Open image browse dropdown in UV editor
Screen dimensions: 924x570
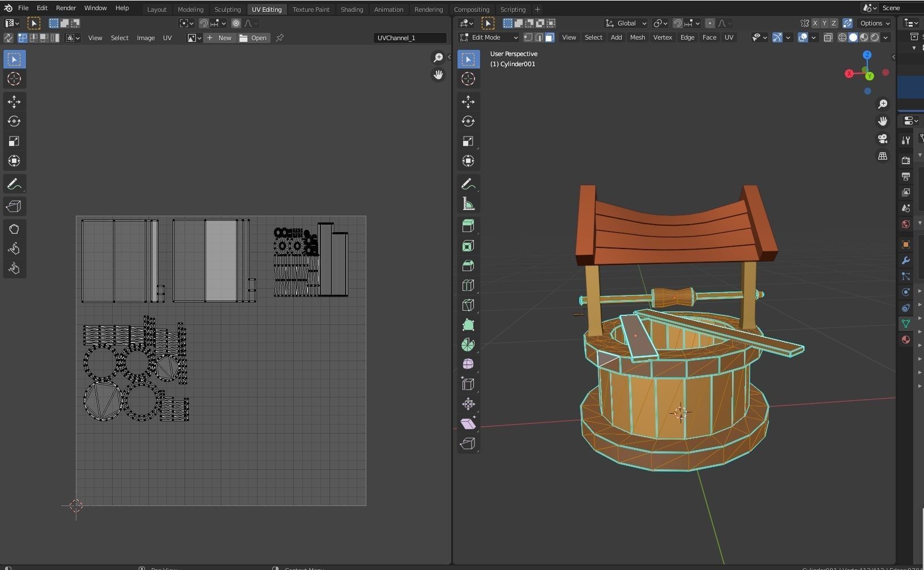tap(194, 38)
